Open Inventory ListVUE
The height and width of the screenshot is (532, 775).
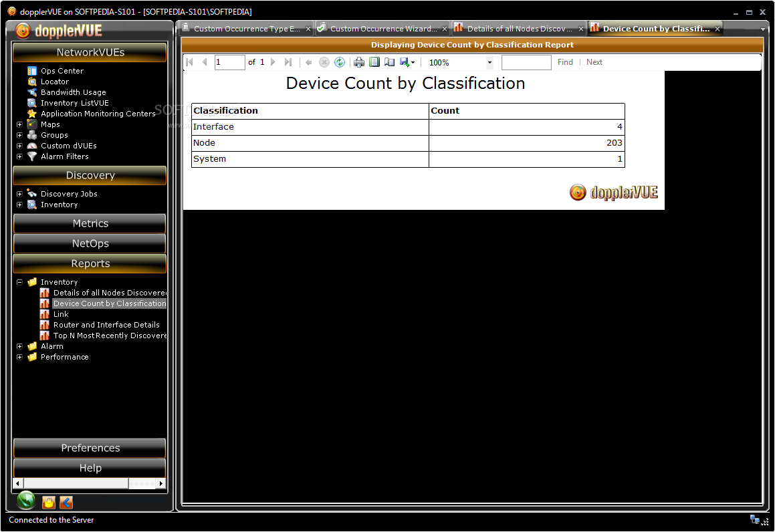tap(75, 103)
